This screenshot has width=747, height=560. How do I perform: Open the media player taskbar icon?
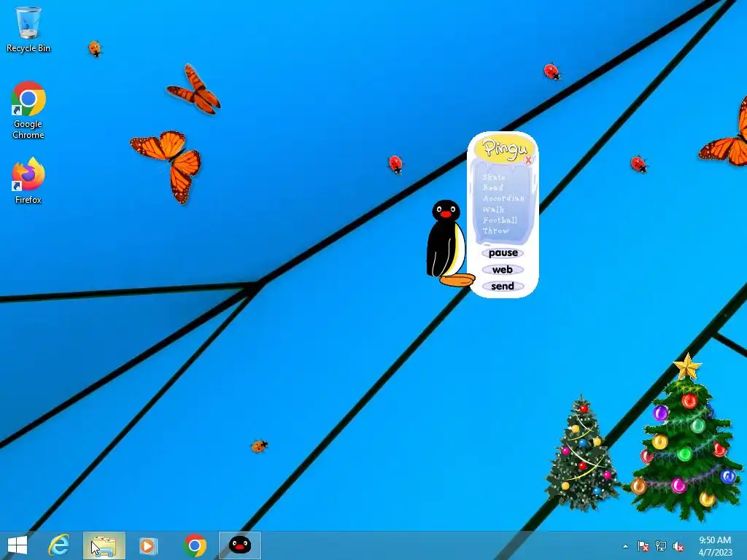(x=148, y=545)
